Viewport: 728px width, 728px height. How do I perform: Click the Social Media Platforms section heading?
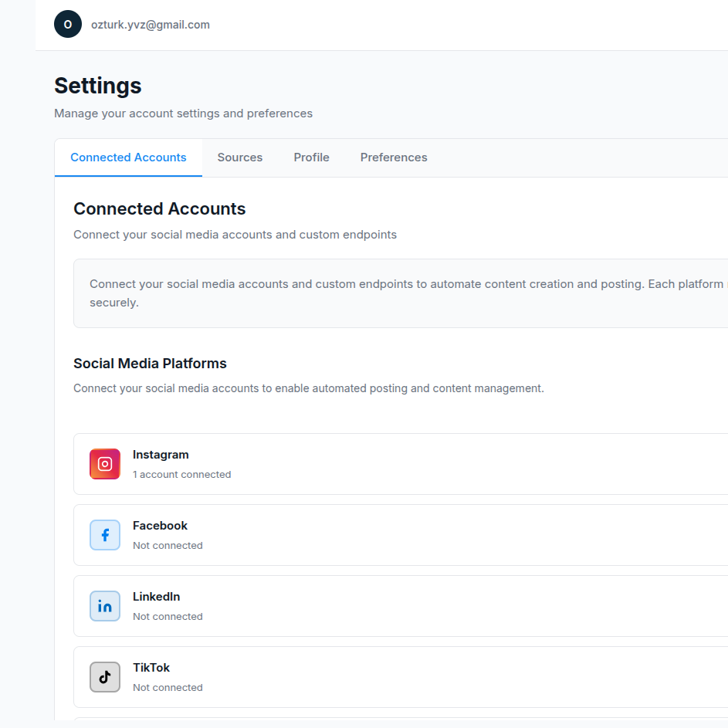pyautogui.click(x=150, y=364)
